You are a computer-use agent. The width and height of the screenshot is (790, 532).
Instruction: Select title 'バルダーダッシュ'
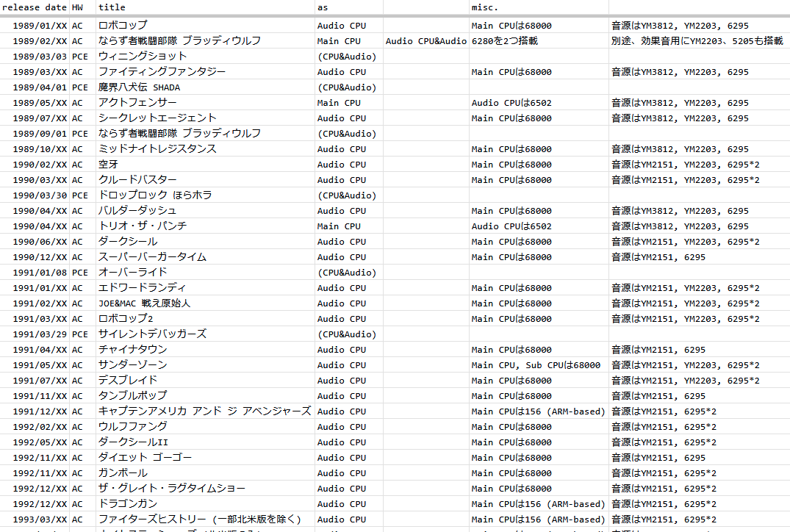pyautogui.click(x=137, y=210)
